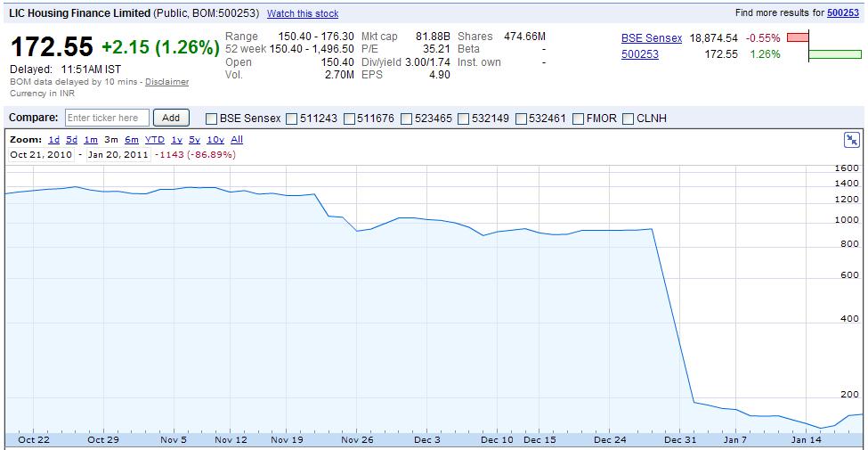The width and height of the screenshot is (868, 450).
Task: Click the Nov 26 date on timeline
Action: (x=357, y=439)
